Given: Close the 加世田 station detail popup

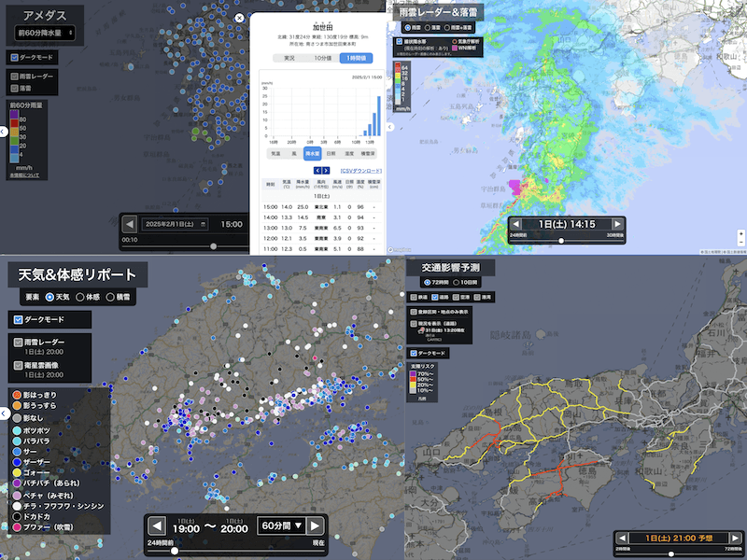Looking at the screenshot, I should (239, 17).
